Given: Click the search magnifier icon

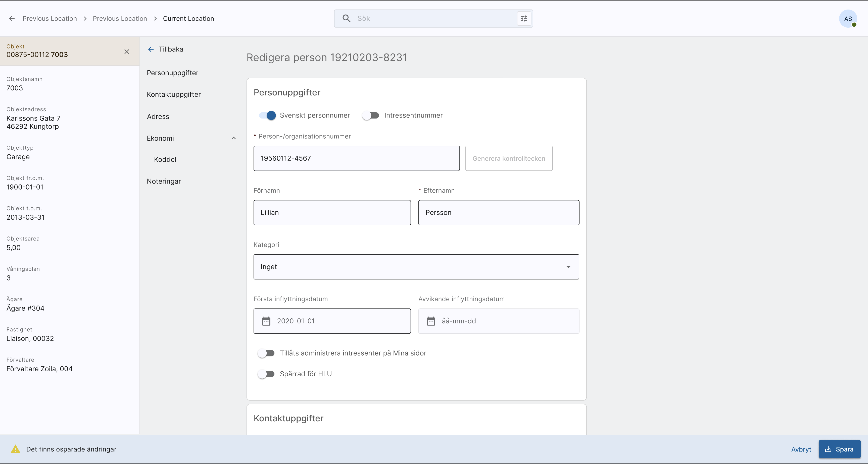Looking at the screenshot, I should [346, 19].
